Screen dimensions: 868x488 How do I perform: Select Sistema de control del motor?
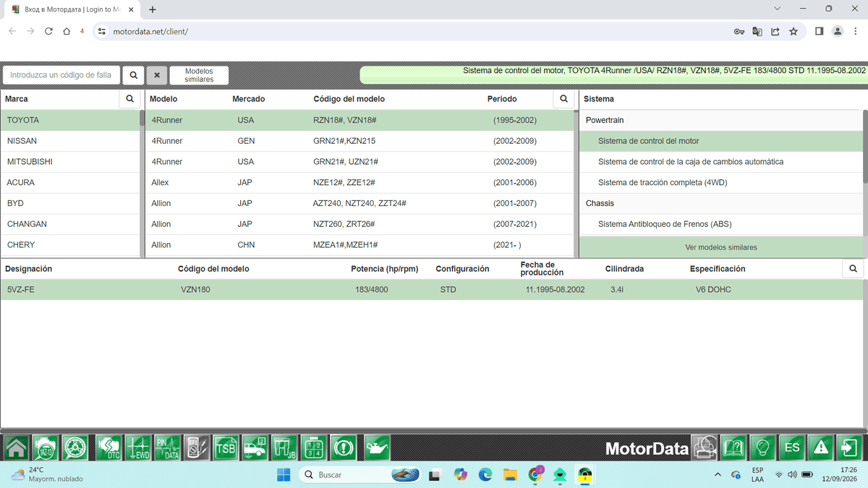721,141
